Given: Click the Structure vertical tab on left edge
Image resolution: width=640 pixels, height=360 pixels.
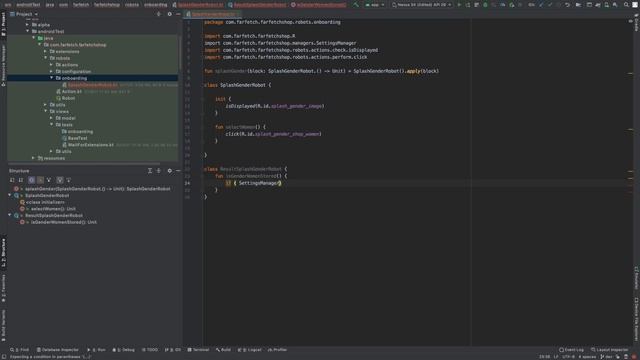Looking at the screenshot, I should click(3, 253).
